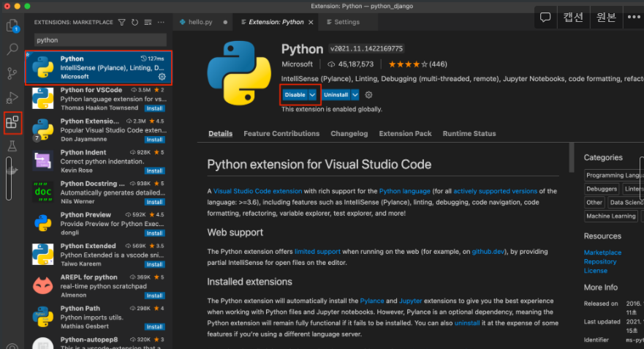Open the Marketplace resource link

coord(602,252)
